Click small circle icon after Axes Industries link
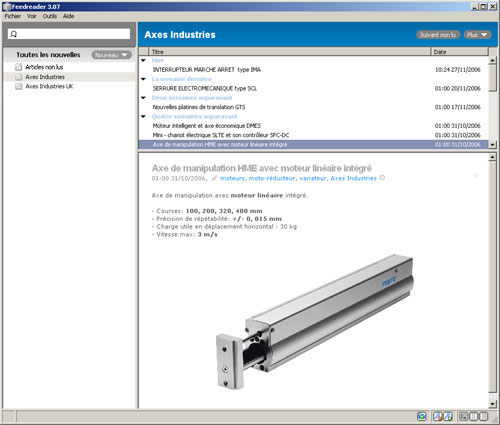Image resolution: width=500 pixels, height=425 pixels. [x=382, y=178]
